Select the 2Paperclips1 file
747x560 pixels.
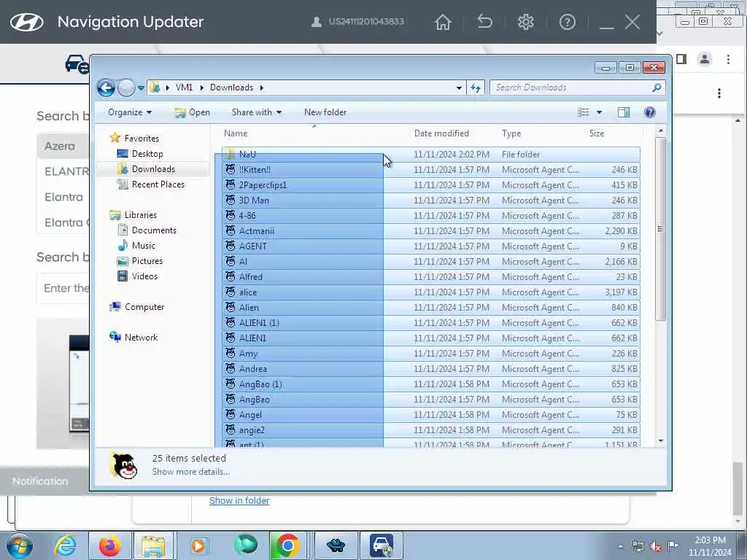[430, 185]
